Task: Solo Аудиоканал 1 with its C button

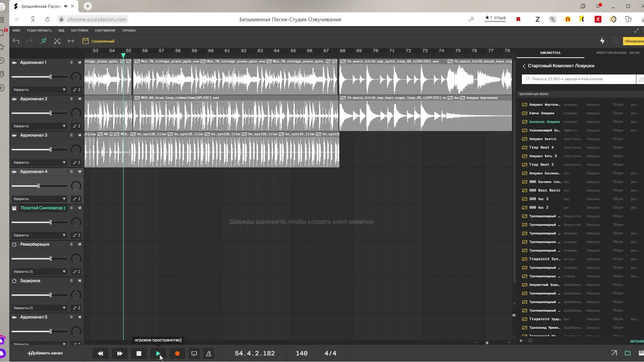Action: pos(71,62)
